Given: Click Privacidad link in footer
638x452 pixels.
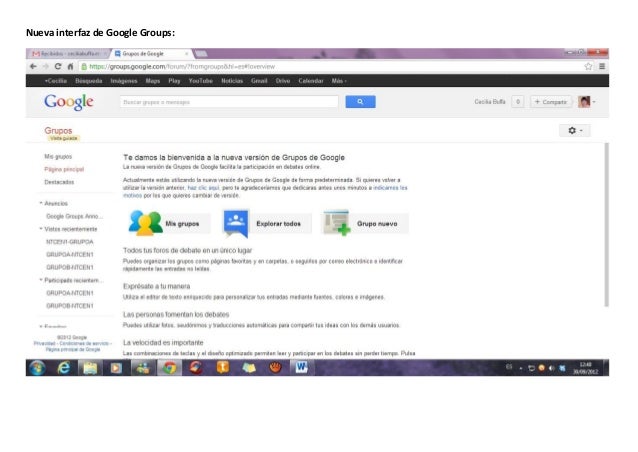Looking at the screenshot, I should tap(44, 343).
